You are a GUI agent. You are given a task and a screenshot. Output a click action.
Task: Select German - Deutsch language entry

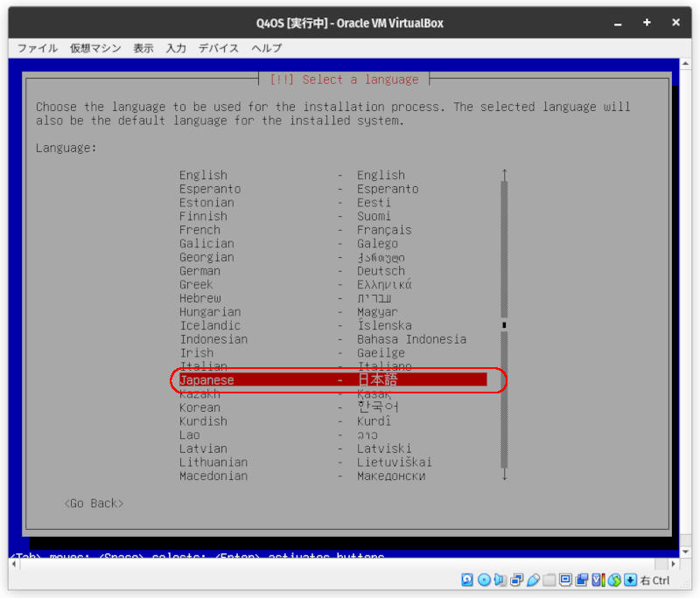click(x=333, y=271)
